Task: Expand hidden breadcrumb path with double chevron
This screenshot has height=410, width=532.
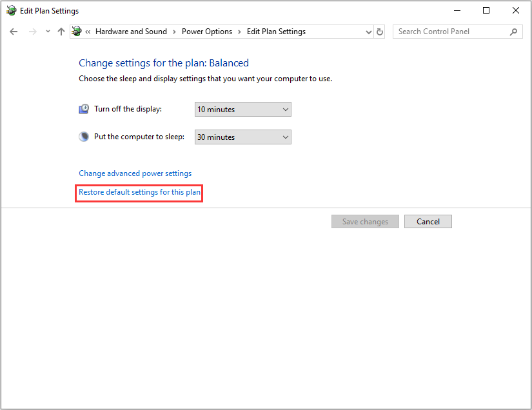Action: coord(88,32)
